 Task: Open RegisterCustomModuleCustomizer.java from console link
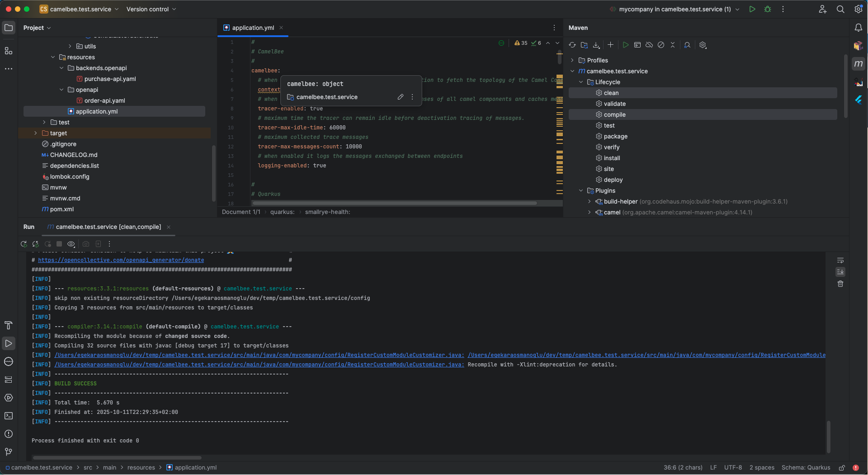pos(258,355)
